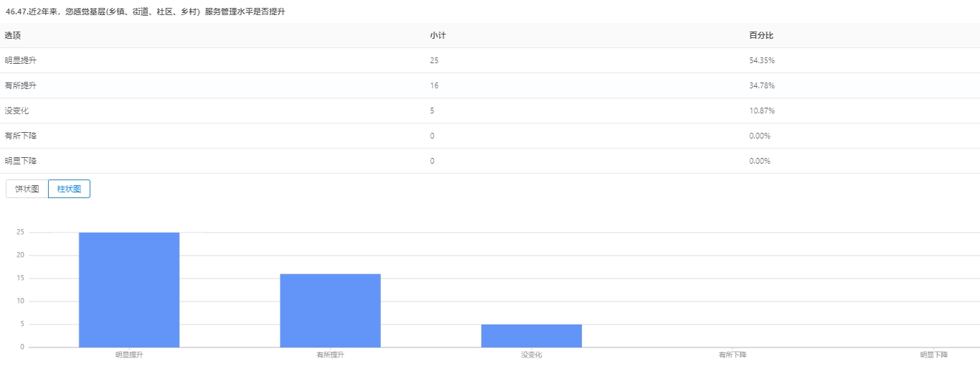980x374 pixels.
Task: Click the 34.78% percentage cell
Action: 761,85
